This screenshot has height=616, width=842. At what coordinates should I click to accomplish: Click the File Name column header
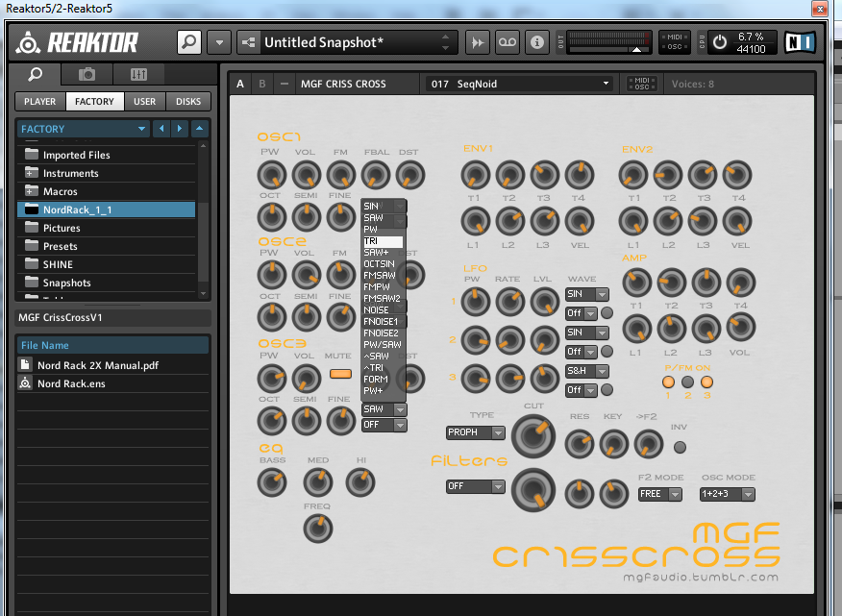[x=112, y=345]
